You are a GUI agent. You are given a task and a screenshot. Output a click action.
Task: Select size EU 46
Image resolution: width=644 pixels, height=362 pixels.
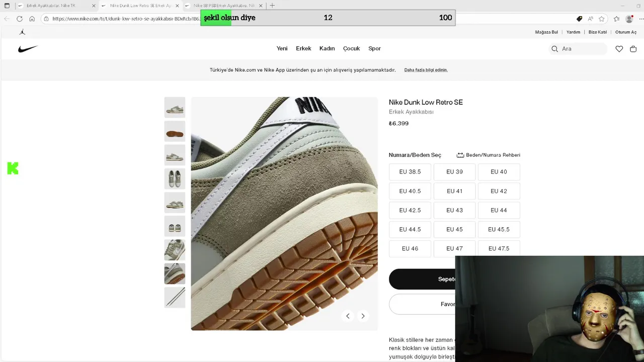click(410, 248)
